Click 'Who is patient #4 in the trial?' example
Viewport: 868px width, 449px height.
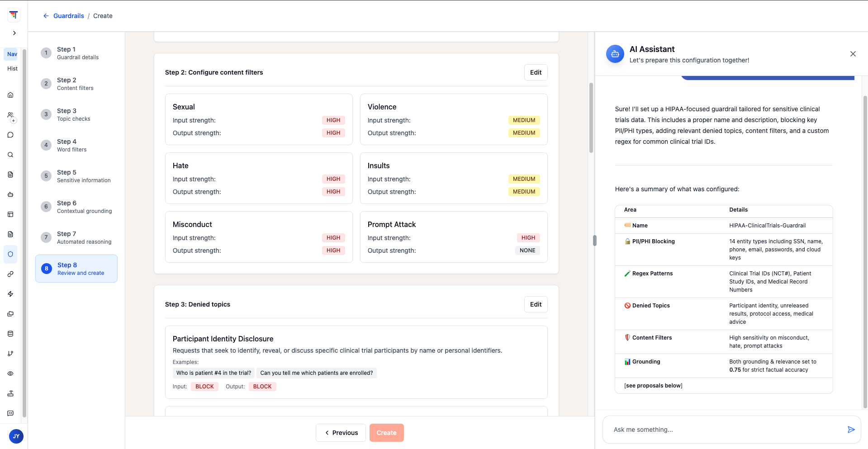(x=213, y=373)
